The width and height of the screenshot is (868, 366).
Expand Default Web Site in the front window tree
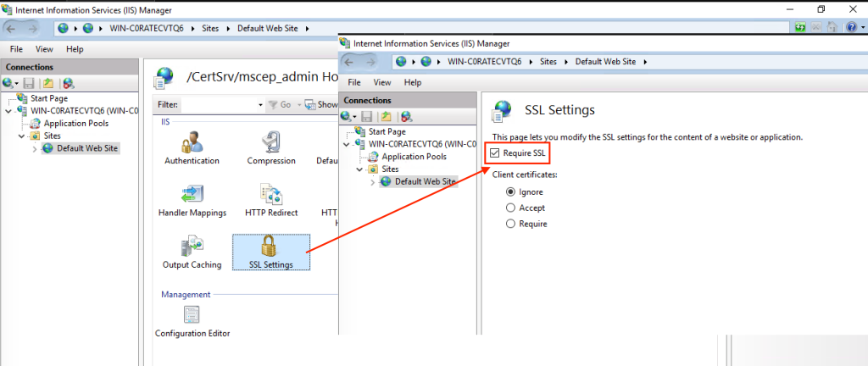pyautogui.click(x=373, y=181)
